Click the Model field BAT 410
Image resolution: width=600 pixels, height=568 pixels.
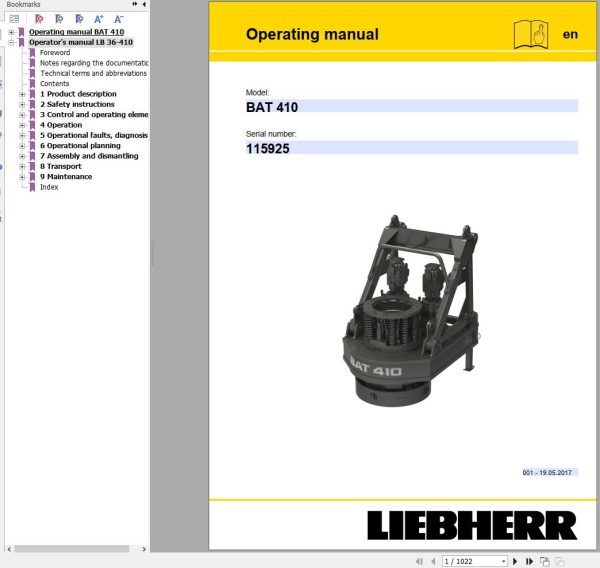tap(412, 106)
